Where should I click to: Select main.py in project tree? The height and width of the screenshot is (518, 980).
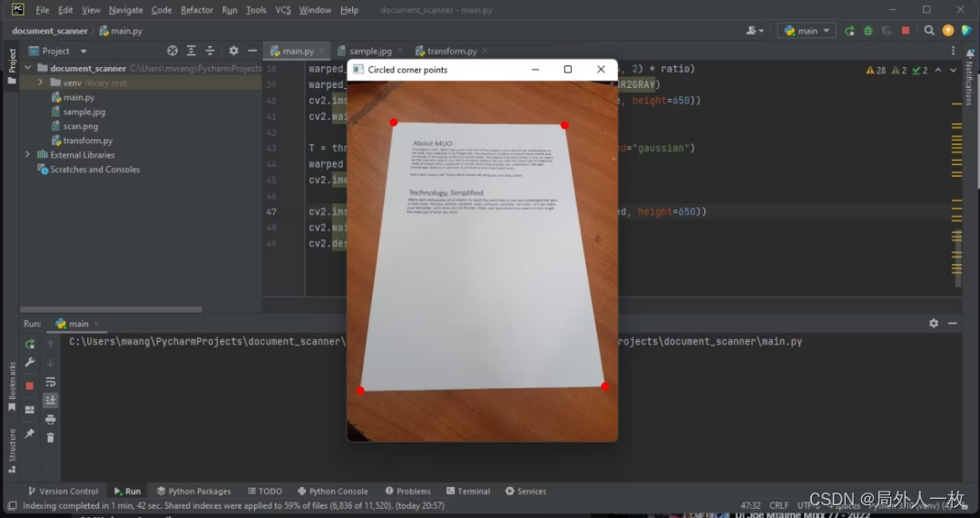(79, 97)
